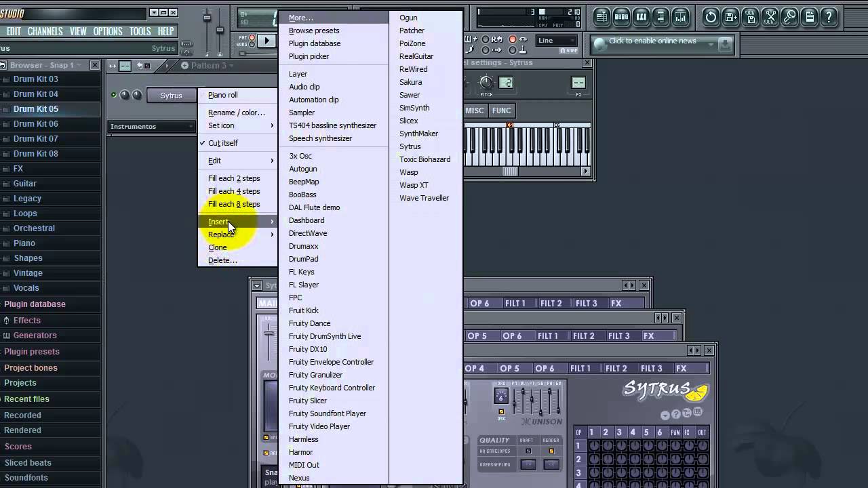Click the Play transport button
868x488 pixels.
click(x=267, y=41)
